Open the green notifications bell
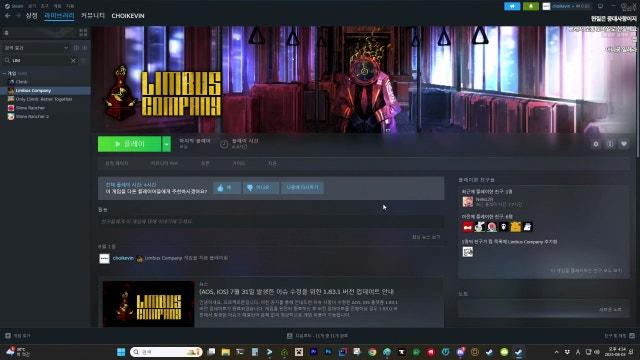The height and width of the screenshot is (360, 640). coord(531,6)
